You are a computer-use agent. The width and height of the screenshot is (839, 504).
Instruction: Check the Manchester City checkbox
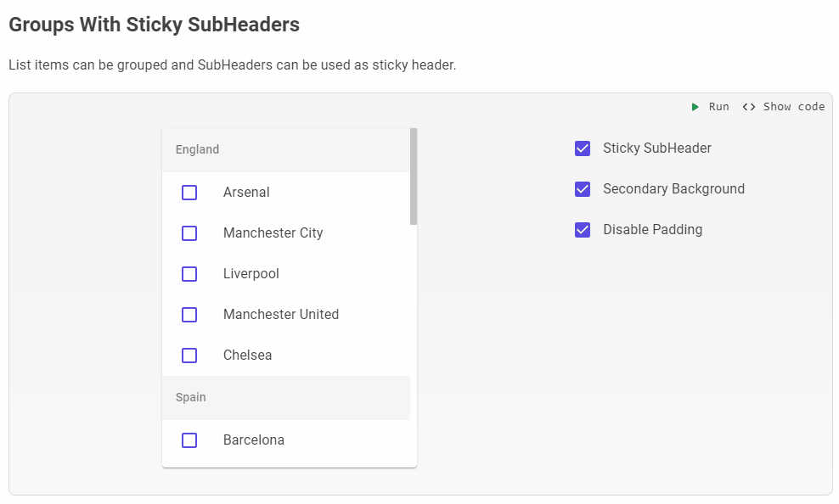[x=189, y=233]
